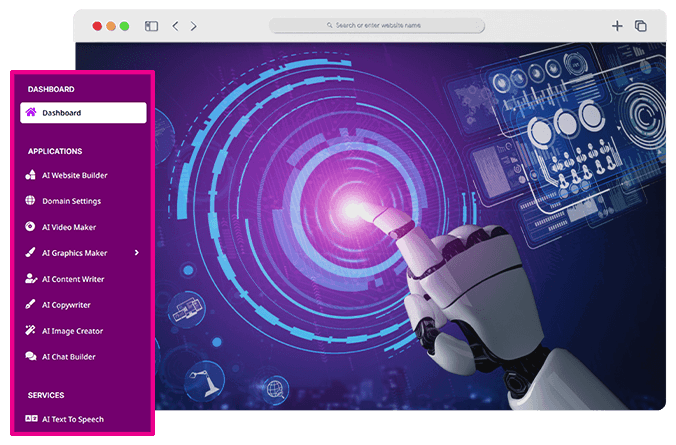Select the Domain Settings globe icon
The width and height of the screenshot is (676, 445).
(31, 201)
